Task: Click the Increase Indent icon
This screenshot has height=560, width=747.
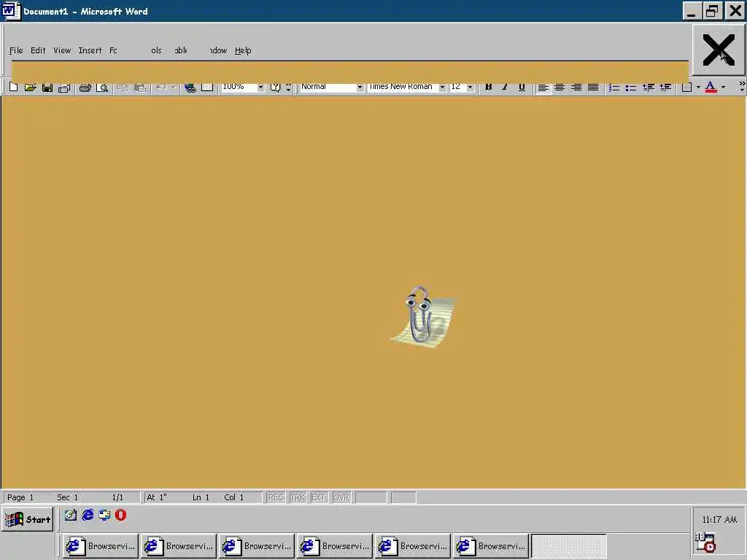Action: point(665,87)
